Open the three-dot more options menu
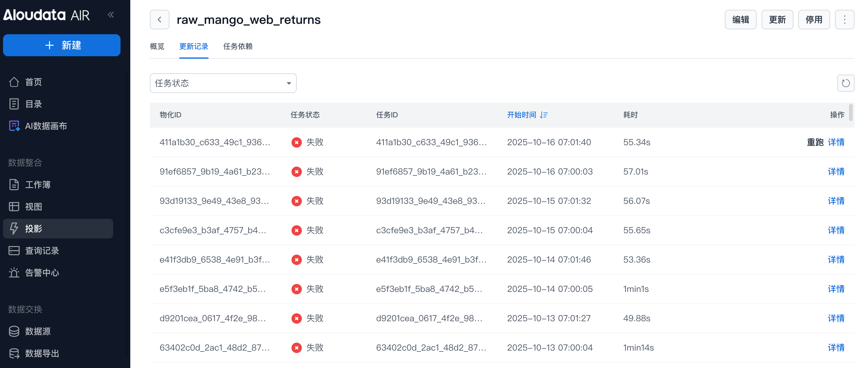868x368 pixels. pos(844,20)
